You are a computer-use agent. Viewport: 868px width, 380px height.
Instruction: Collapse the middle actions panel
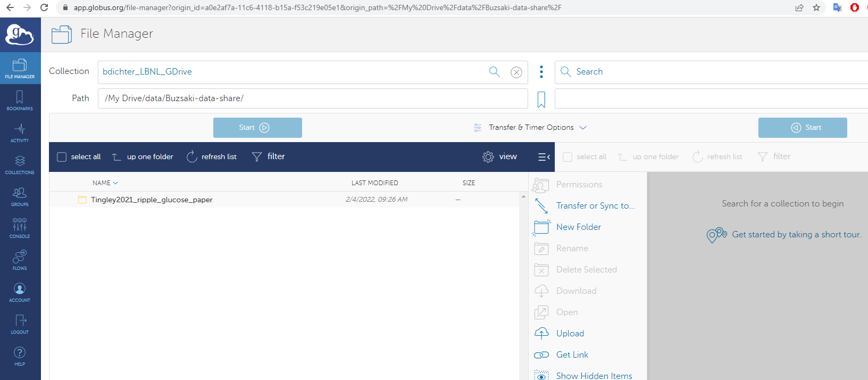point(544,157)
